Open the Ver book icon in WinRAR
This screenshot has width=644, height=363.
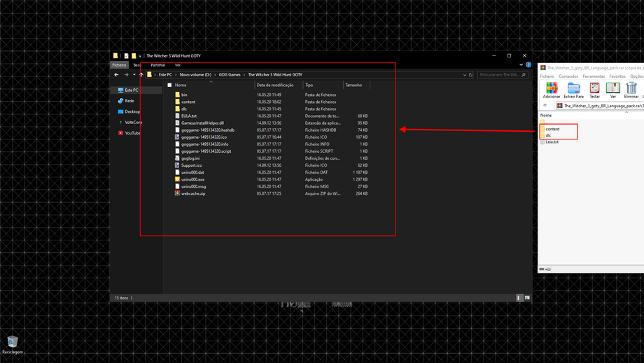(613, 88)
